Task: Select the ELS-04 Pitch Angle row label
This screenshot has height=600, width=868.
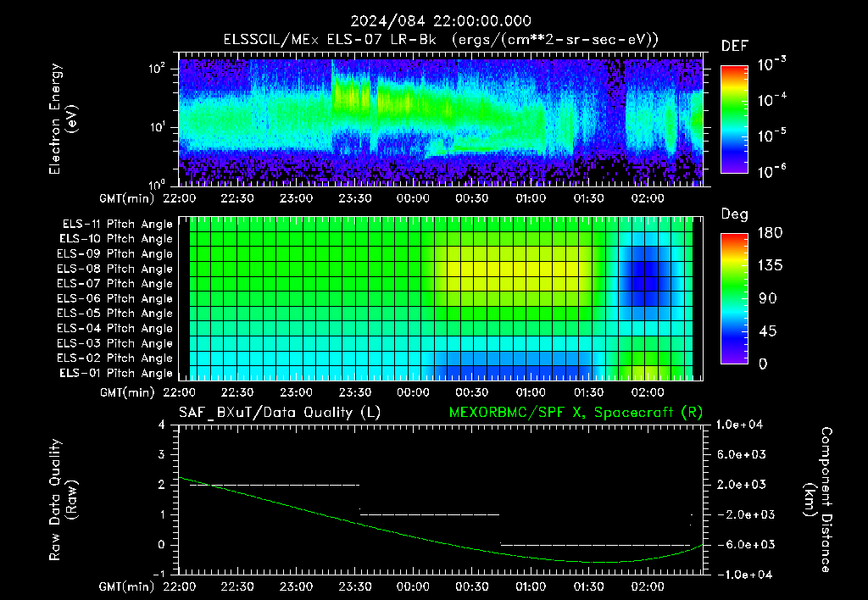Action: tap(115, 329)
